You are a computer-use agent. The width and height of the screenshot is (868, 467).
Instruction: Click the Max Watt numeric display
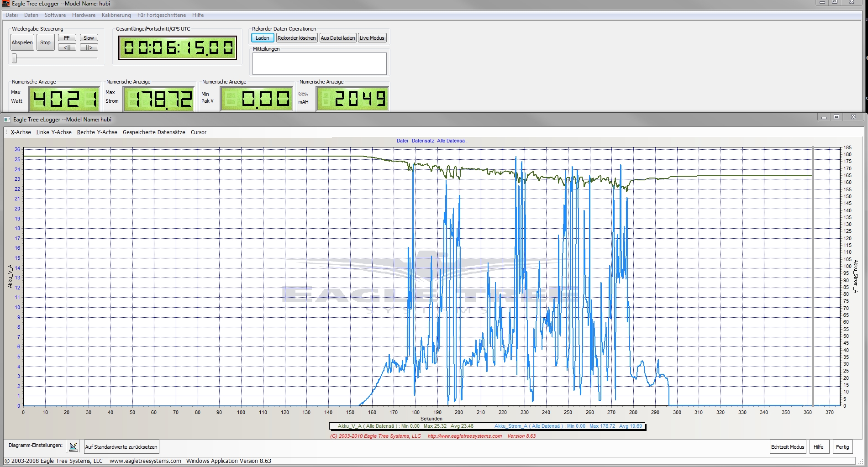[64, 99]
